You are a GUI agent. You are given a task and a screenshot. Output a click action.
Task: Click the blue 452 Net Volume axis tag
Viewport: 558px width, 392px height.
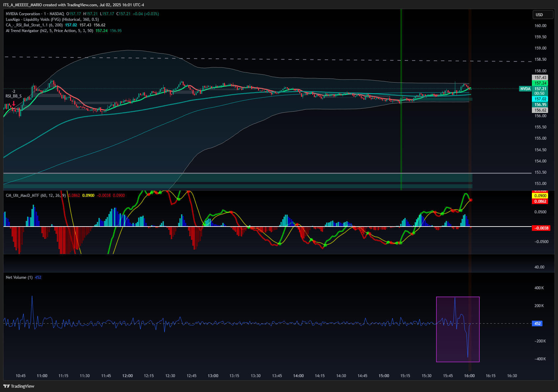tap(538, 324)
